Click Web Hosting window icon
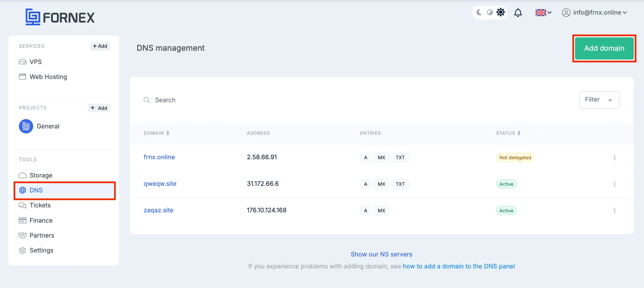The height and width of the screenshot is (288, 644). [x=23, y=77]
